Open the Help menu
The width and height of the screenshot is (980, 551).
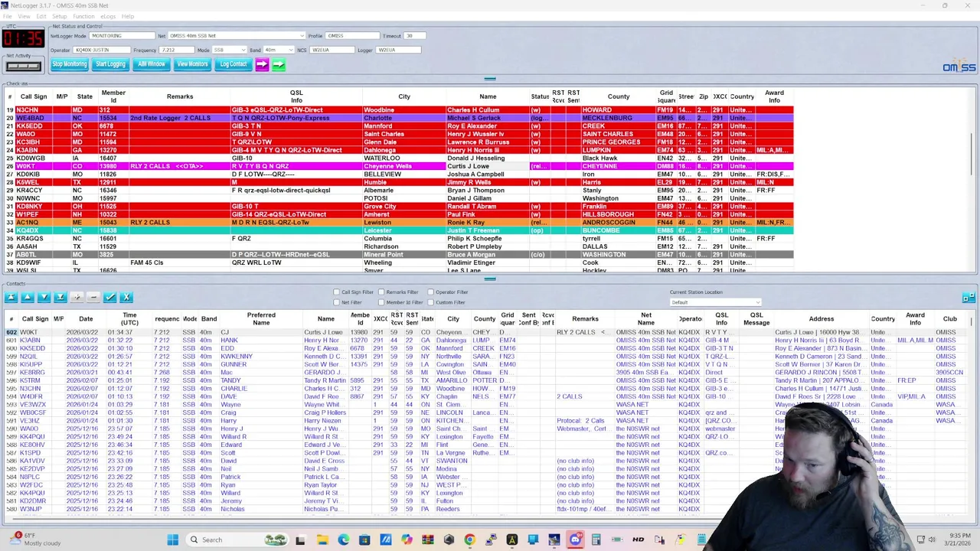[x=128, y=16]
